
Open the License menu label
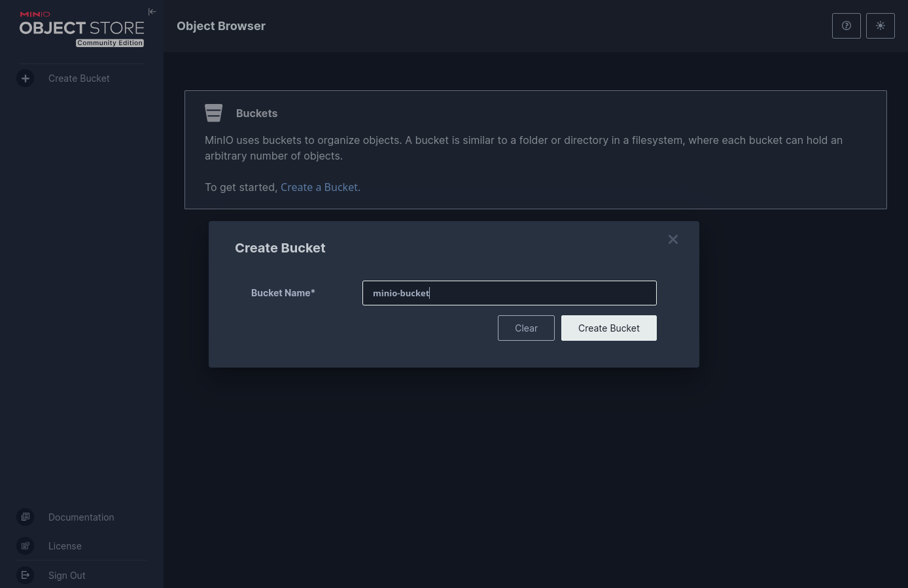pos(65,546)
